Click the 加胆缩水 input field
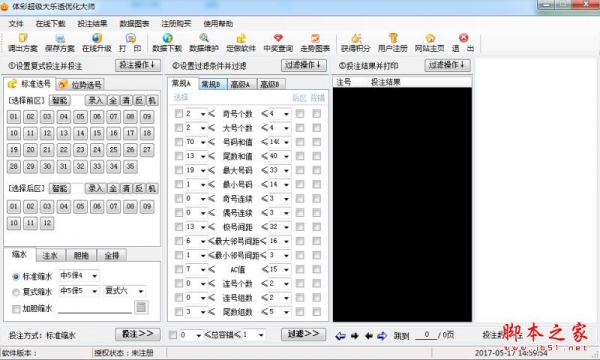Viewport: 600px width, 360px height. coord(95,308)
